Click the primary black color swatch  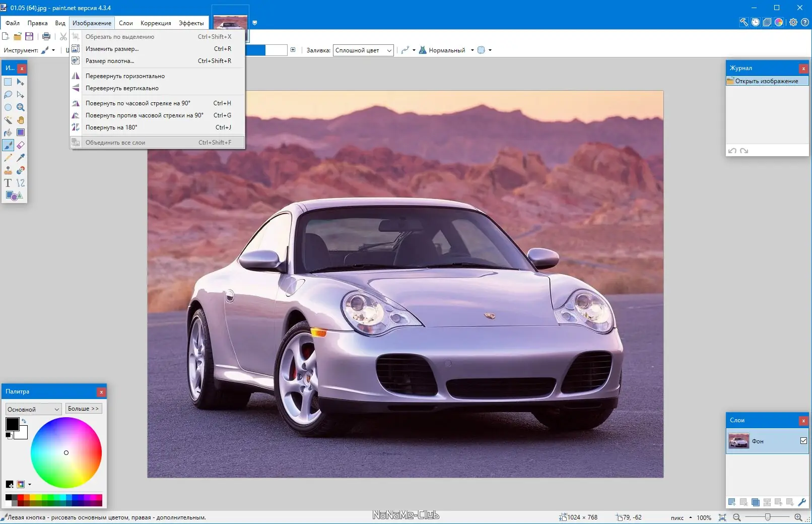[12, 424]
